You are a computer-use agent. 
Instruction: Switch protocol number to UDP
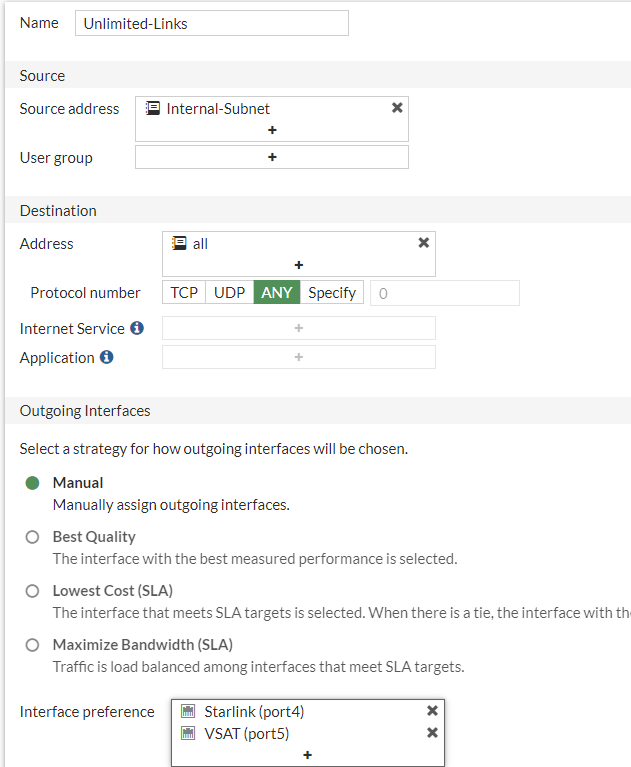230,293
